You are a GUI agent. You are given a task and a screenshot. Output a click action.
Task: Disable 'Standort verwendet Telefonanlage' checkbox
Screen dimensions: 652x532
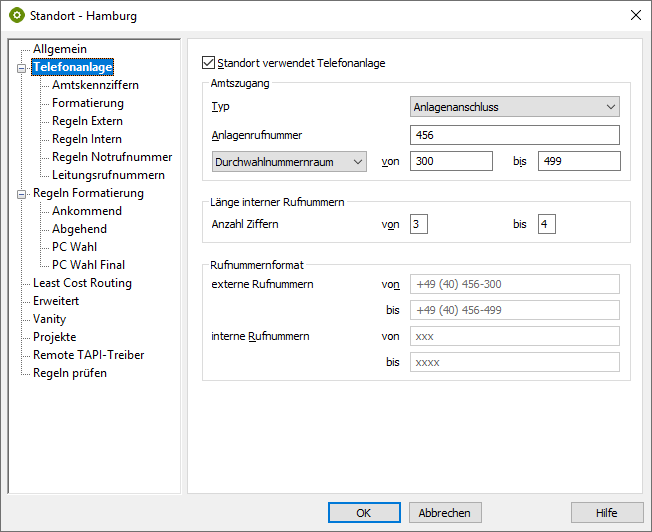(x=209, y=63)
